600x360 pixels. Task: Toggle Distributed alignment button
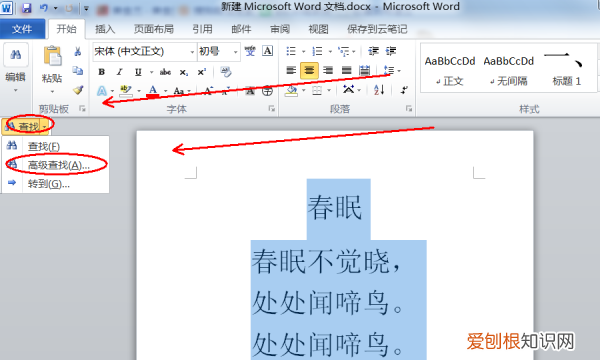tap(365, 70)
